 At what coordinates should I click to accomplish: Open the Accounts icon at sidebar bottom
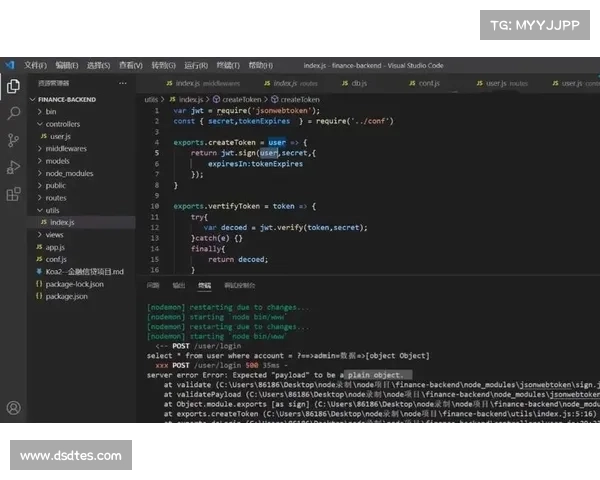coord(13,408)
